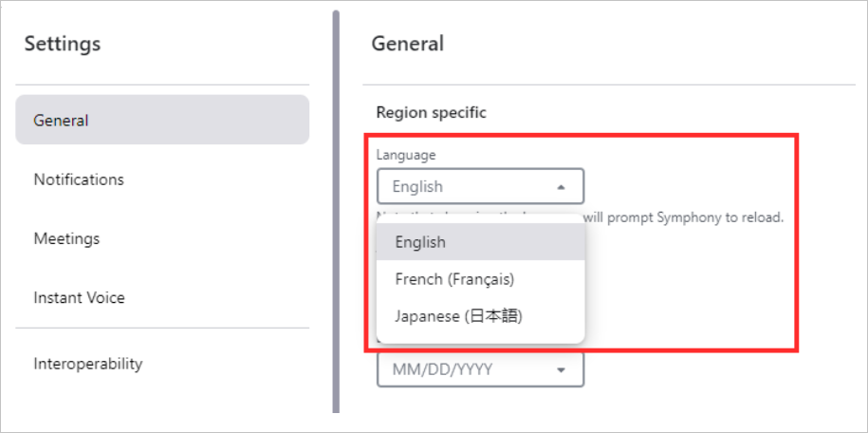Click the General page heading
The width and height of the screenshot is (868, 433).
(x=407, y=44)
